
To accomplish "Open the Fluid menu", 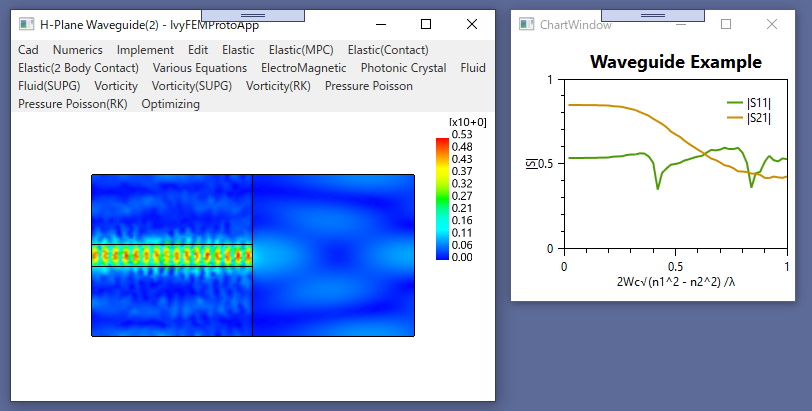I will (473, 68).
